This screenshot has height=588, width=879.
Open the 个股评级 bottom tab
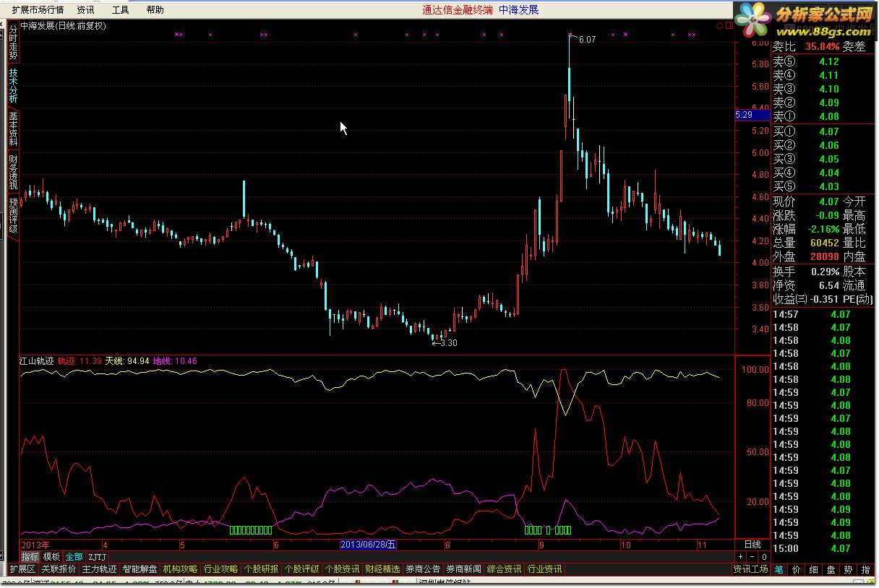(301, 569)
